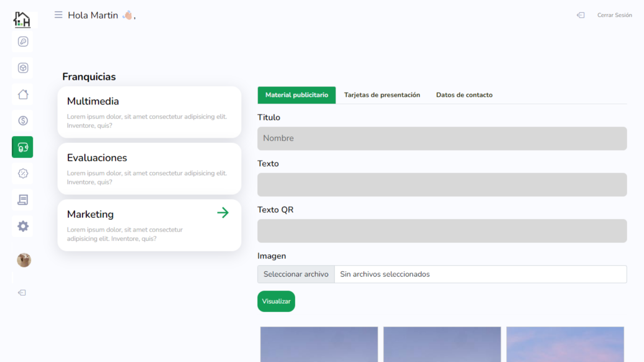Select the green franchises sidebar icon
Image resolution: width=644 pixels, height=362 pixels.
point(23,147)
